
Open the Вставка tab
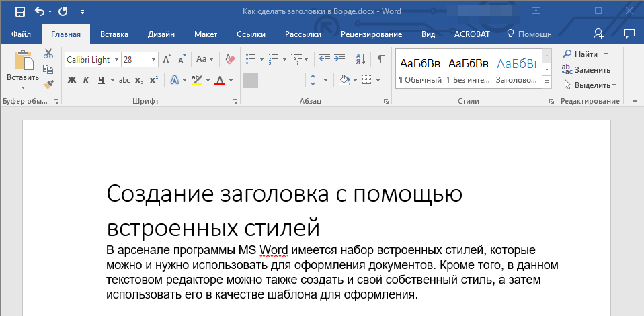pyautogui.click(x=114, y=34)
